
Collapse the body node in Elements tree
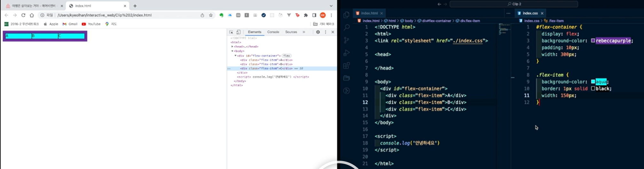tap(232, 51)
